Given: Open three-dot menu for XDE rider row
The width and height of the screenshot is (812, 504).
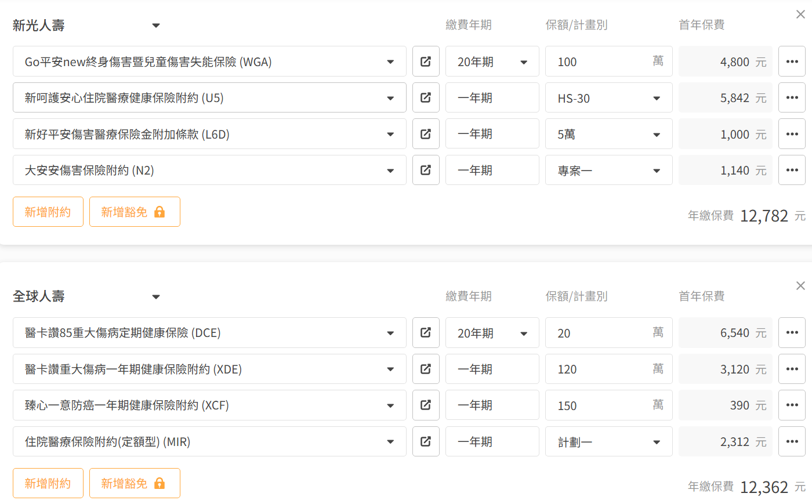Looking at the screenshot, I should (792, 369).
